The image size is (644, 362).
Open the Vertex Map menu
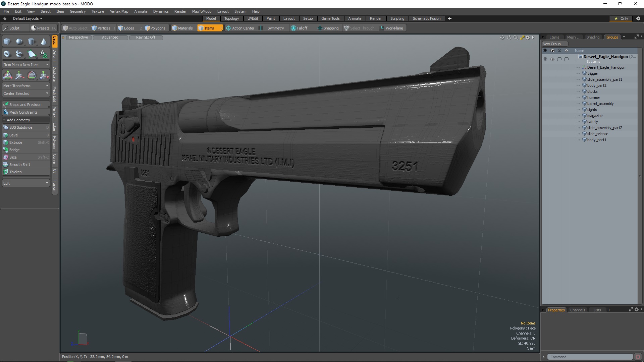[119, 11]
